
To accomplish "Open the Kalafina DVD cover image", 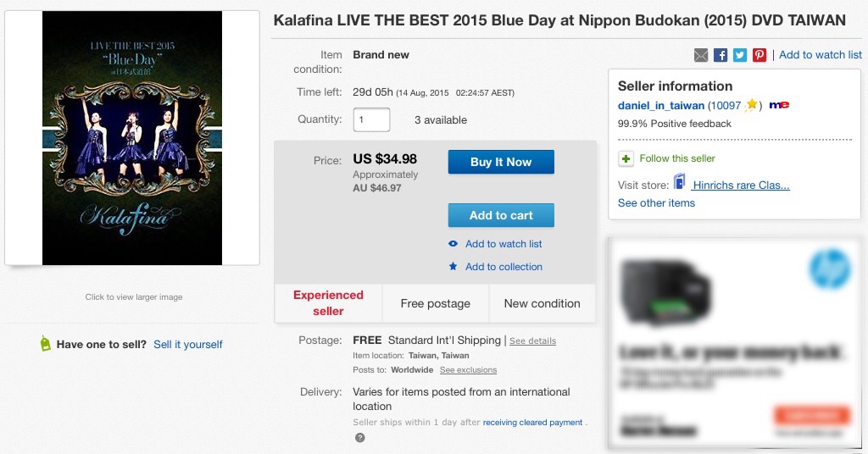I will pyautogui.click(x=132, y=138).
